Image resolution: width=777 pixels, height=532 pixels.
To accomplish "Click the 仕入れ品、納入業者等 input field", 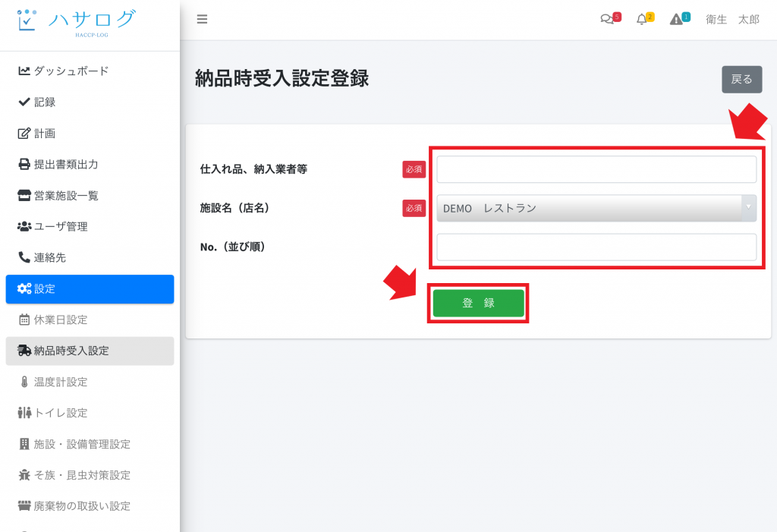I will (596, 169).
